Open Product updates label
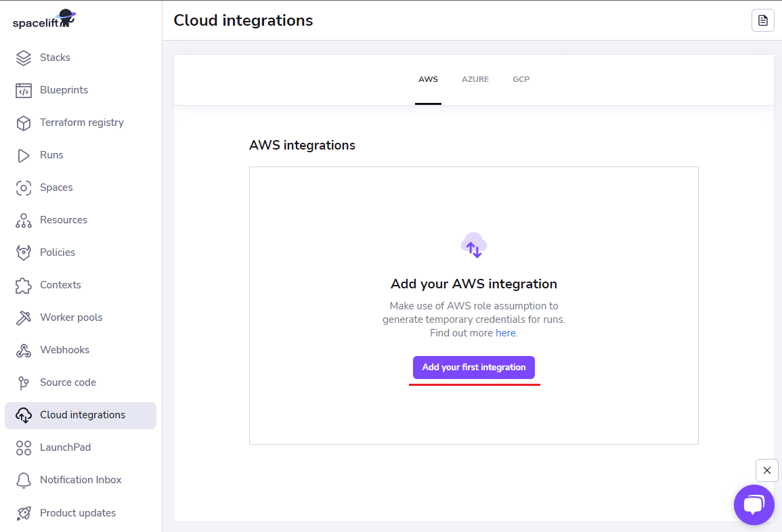This screenshot has height=532, width=782. pyautogui.click(x=78, y=512)
